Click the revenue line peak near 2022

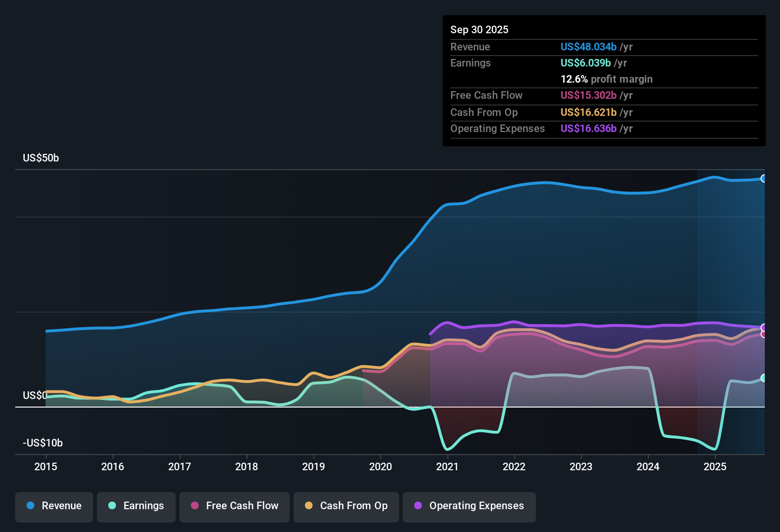544,183
